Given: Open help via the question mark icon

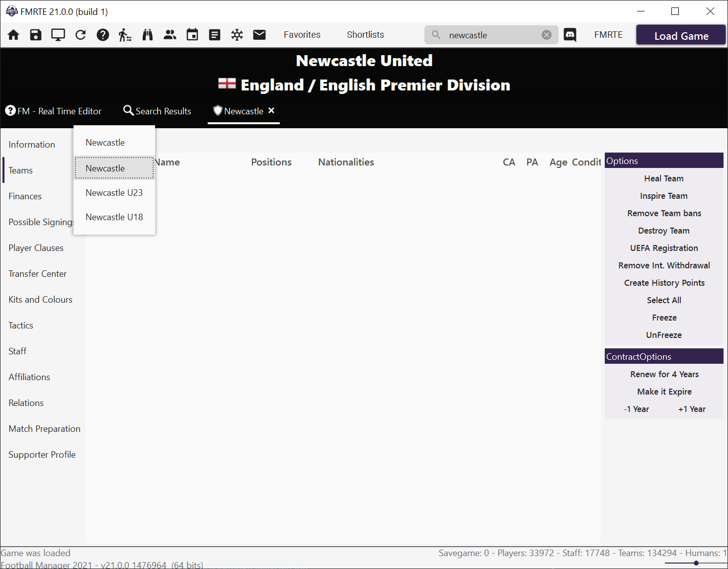Looking at the screenshot, I should click(103, 35).
